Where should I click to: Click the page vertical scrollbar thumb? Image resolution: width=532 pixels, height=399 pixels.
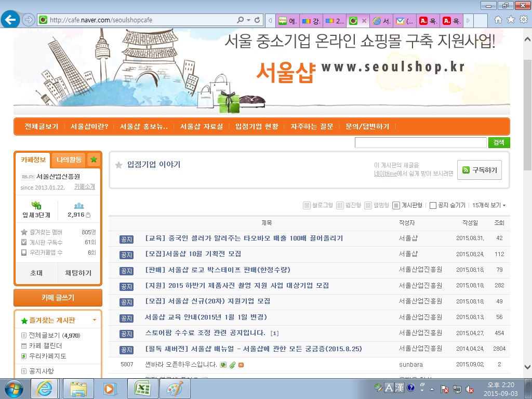[528, 115]
